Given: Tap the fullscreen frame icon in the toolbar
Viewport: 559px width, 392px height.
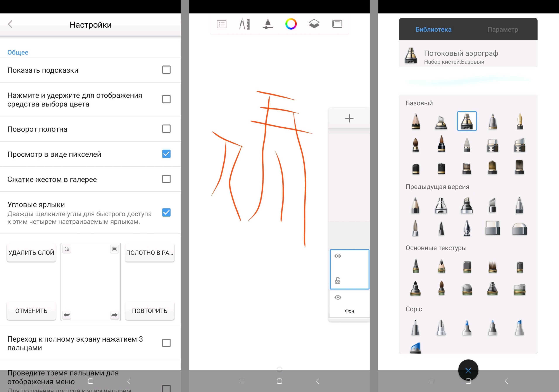Looking at the screenshot, I should (x=337, y=24).
